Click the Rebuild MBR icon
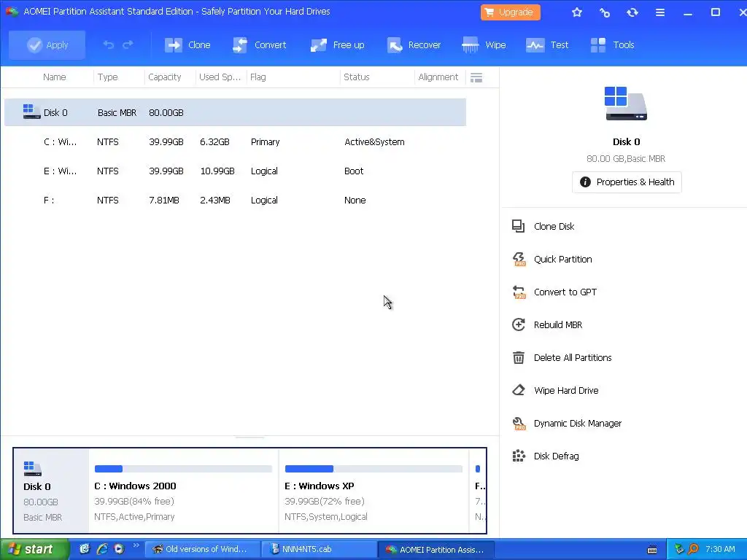Viewport: 747px width, 560px height. 519,324
